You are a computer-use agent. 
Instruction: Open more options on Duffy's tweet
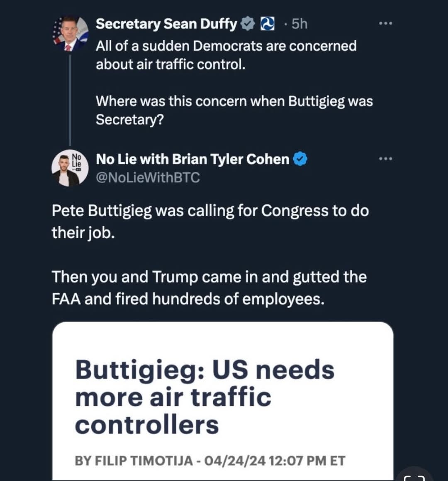click(385, 23)
